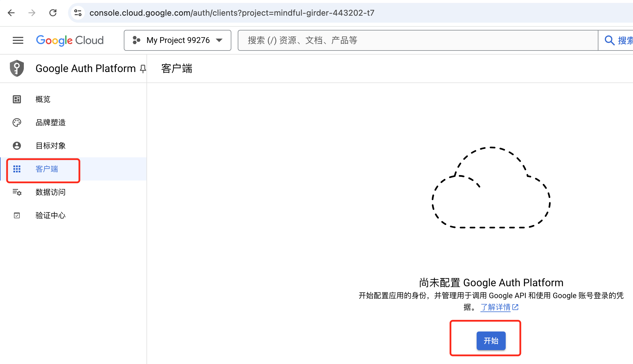Click the 品牌塑造 palette icon
Image resolution: width=633 pixels, height=364 pixels.
tap(17, 122)
